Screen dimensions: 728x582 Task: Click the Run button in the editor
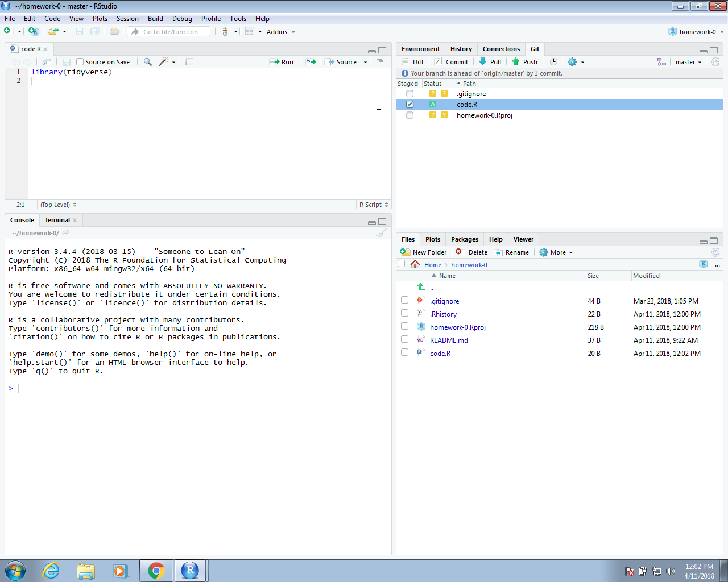pos(282,62)
